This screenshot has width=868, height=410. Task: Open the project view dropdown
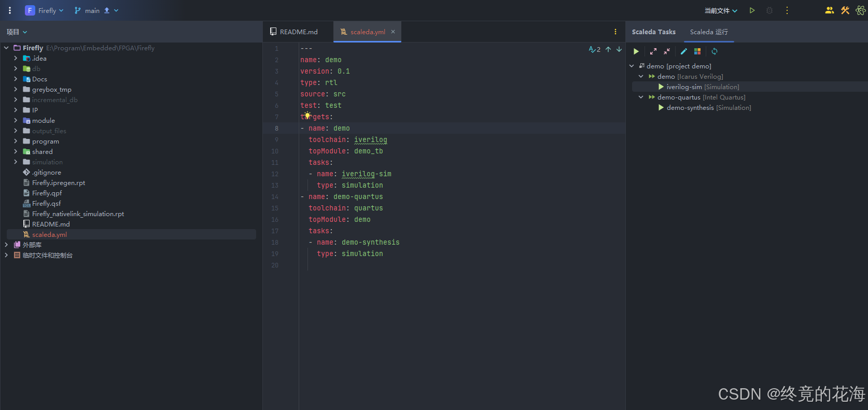pyautogui.click(x=17, y=32)
